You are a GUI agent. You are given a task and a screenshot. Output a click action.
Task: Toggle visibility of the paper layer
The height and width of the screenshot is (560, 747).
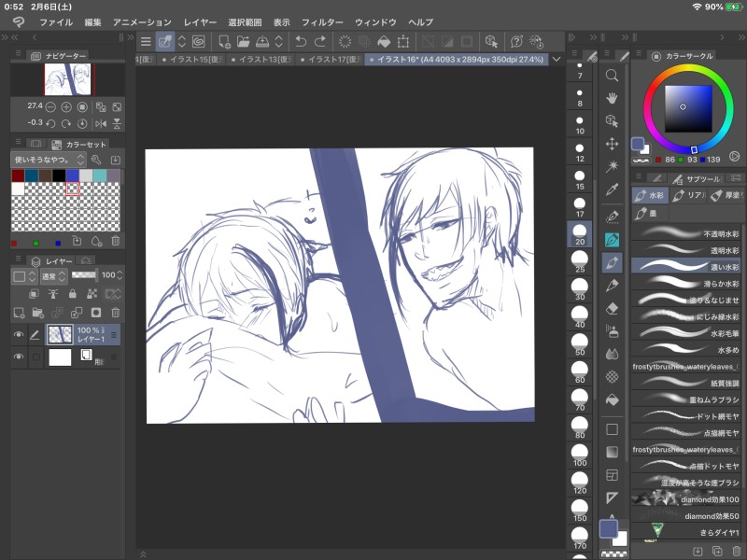coord(18,357)
